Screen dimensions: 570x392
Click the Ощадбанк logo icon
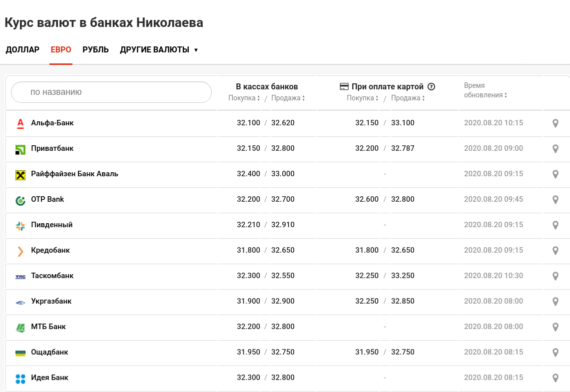[x=20, y=353]
